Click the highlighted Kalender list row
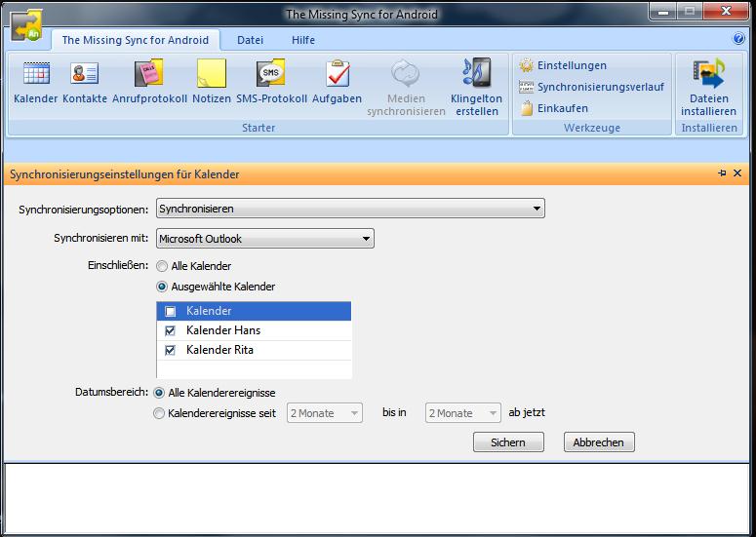 click(254, 311)
